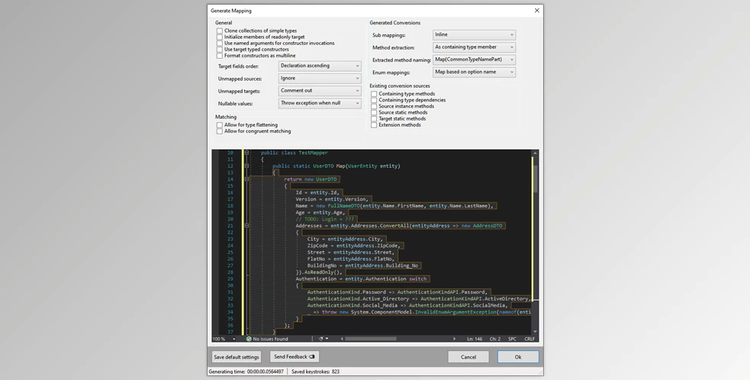Click 'Id = entity.Id,' code line
This screenshot has height=380, width=750.
(x=318, y=192)
